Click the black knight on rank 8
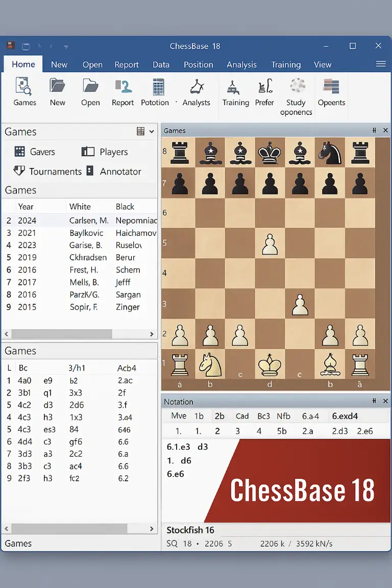Screen dimensions: 392x588 click(330, 153)
